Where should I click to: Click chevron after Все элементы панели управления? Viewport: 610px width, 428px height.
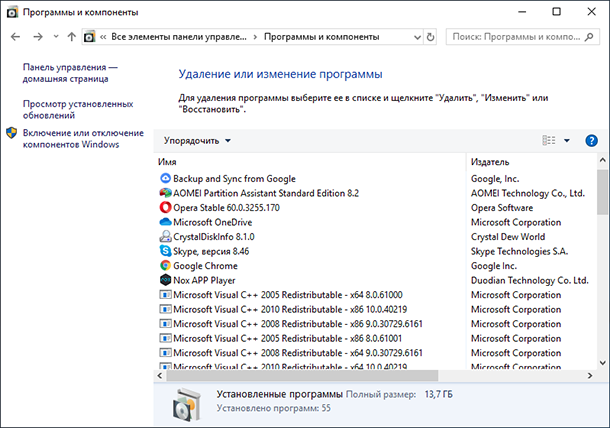point(255,37)
